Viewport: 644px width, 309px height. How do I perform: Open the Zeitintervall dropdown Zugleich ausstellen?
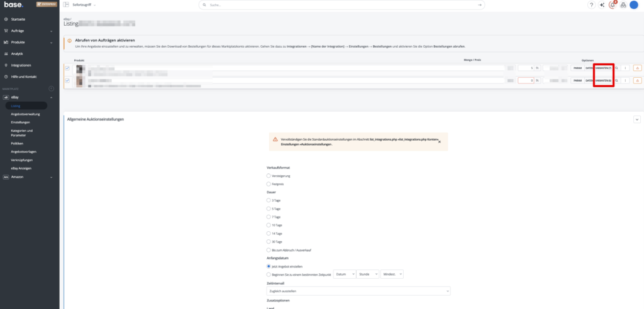(x=358, y=291)
